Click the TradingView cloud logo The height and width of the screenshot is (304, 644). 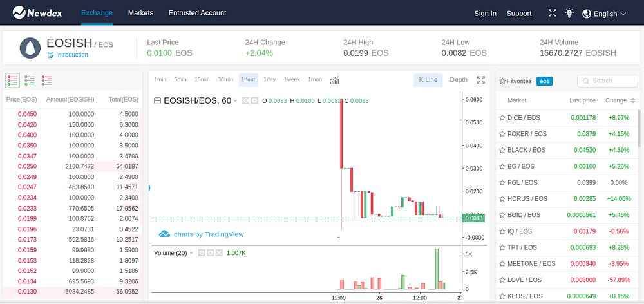(164, 234)
